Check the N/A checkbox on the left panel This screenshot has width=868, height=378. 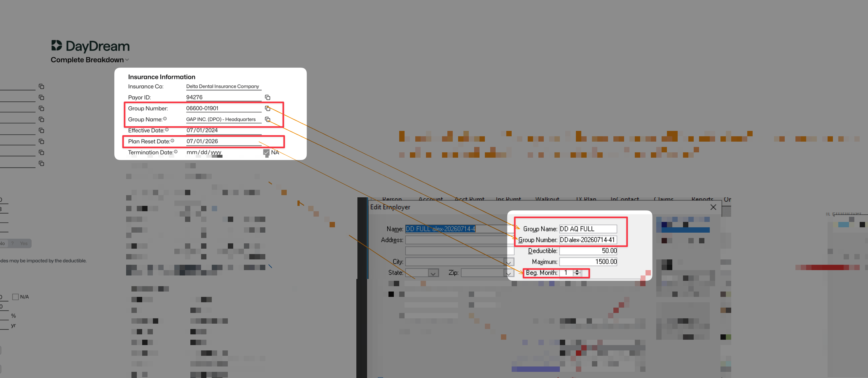15,297
